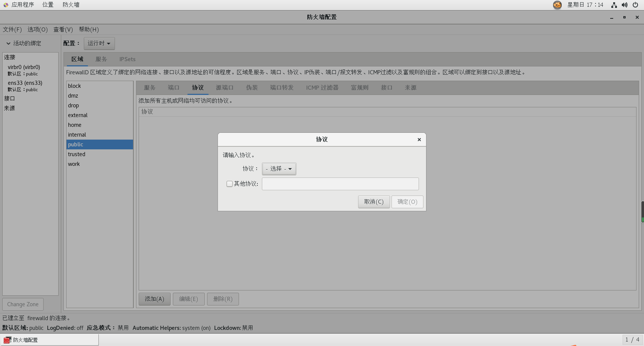Click the 确定(O) button
This screenshot has height=346, width=644.
tap(407, 202)
